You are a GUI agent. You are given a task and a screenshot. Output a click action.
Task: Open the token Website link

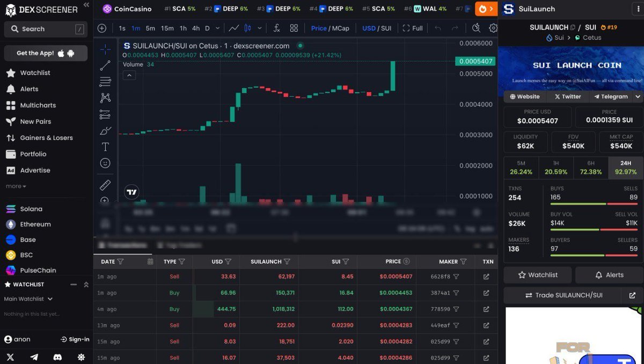pos(524,97)
